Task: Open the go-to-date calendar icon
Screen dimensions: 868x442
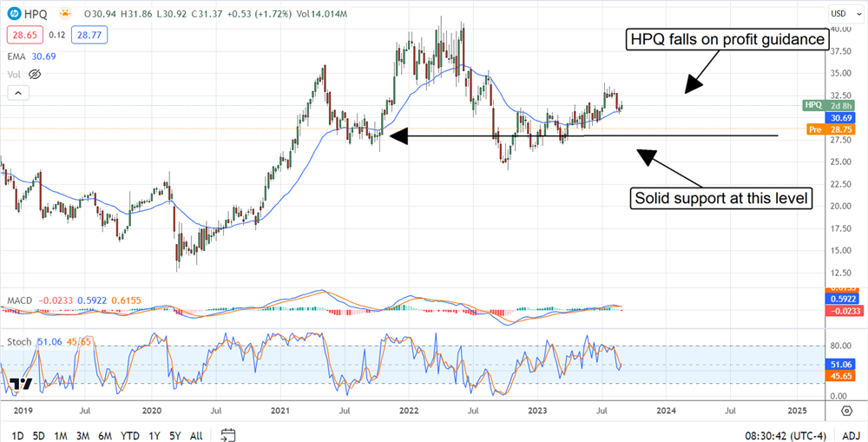Action: pyautogui.click(x=228, y=433)
